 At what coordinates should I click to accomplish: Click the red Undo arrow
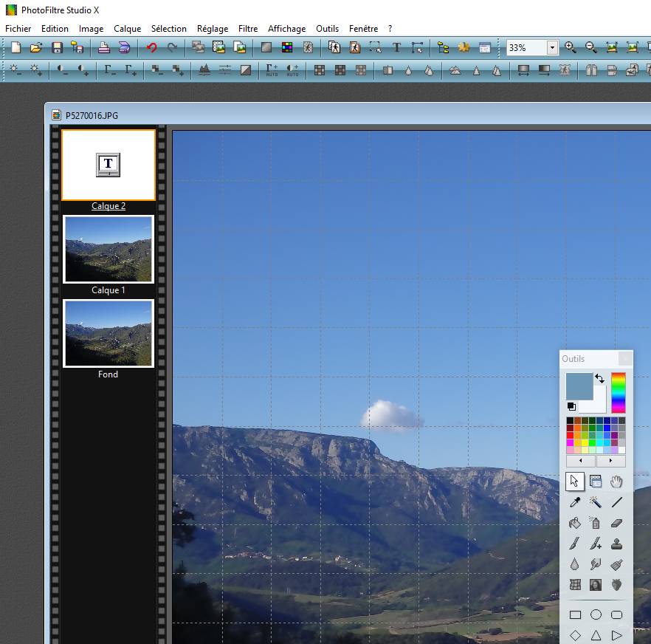point(151,47)
